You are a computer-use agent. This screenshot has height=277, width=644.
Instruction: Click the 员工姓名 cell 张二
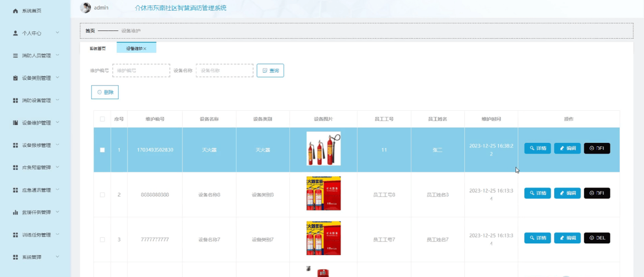437,150
